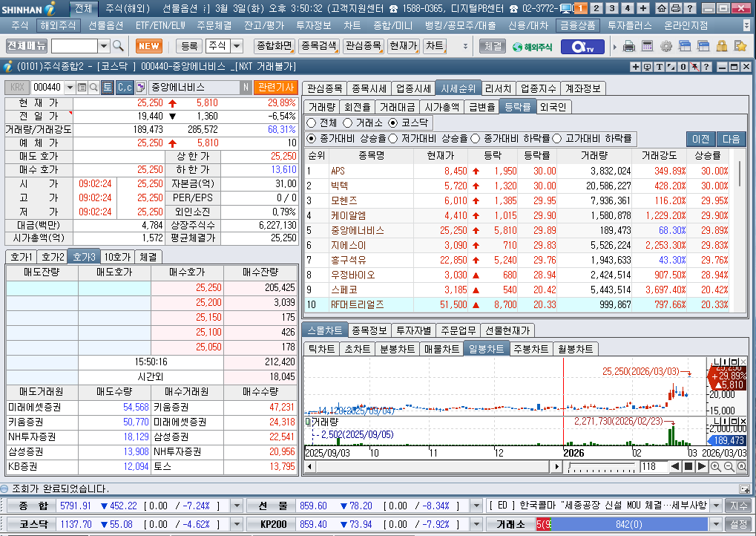
Task: Expand the 선물 ticker dropdown
Action: [x=476, y=506]
